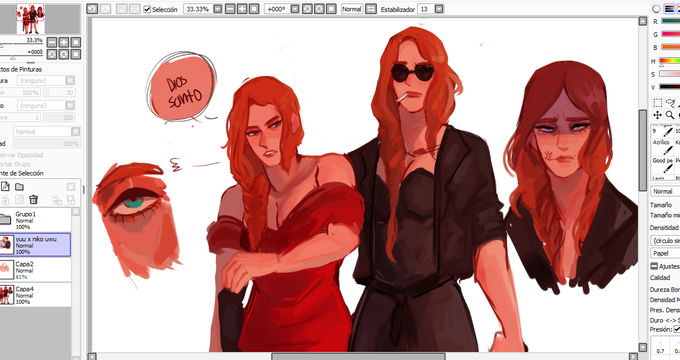Image resolution: width=680 pixels, height=360 pixels.
Task: Click the canvas scroll-up arrow
Action: [x=643, y=21]
